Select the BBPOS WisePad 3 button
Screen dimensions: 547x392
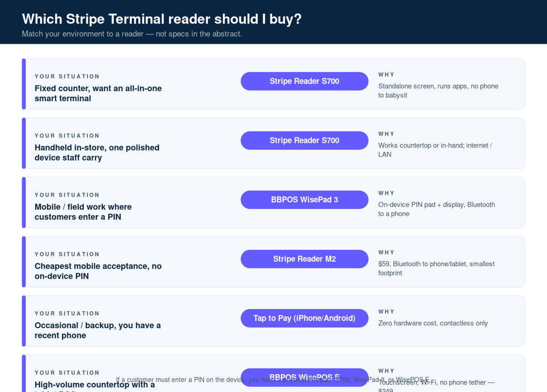coord(304,200)
